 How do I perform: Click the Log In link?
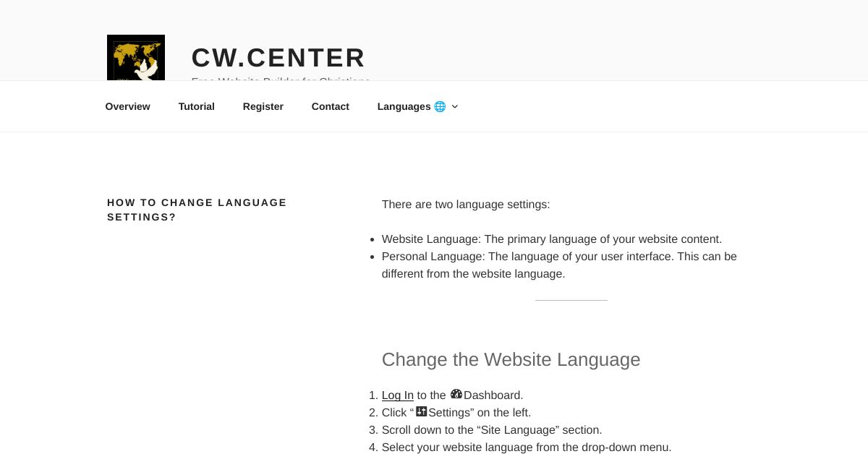[x=397, y=395]
